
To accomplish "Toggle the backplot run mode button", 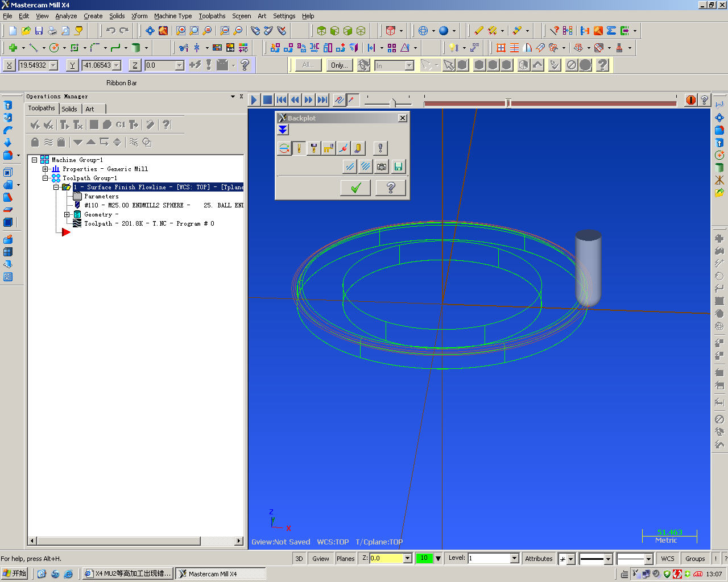I will [353, 100].
